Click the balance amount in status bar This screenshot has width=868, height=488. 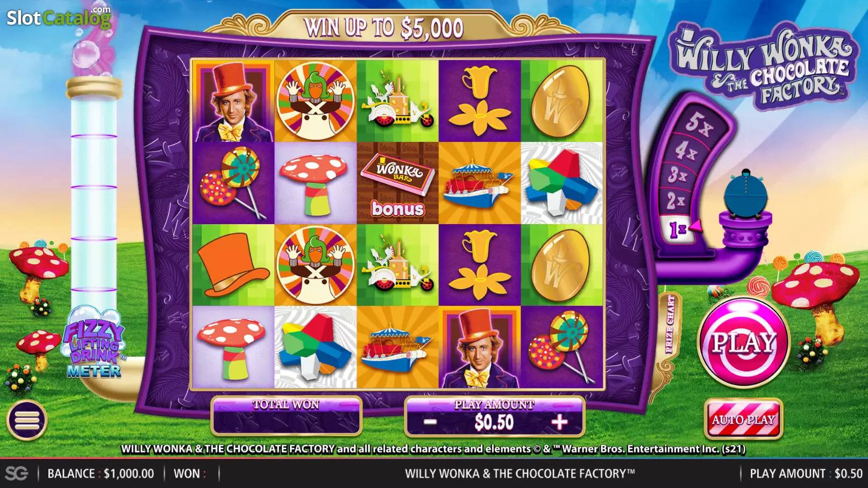pos(129,473)
